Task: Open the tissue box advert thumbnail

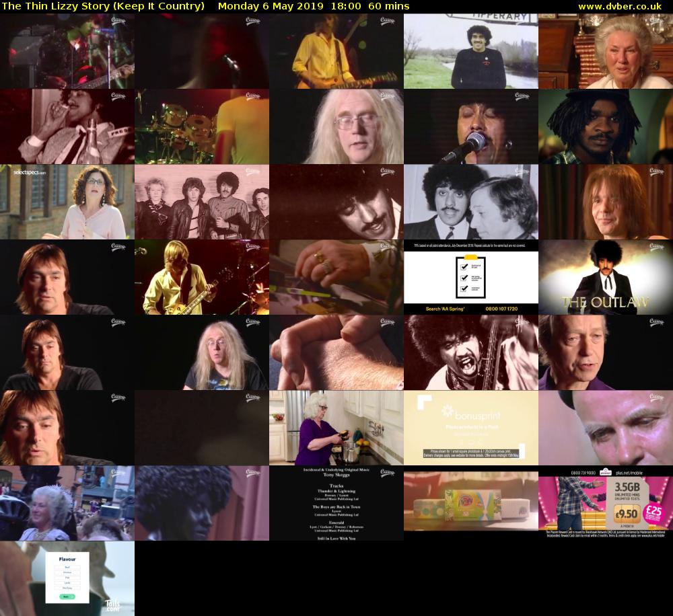Action: pos(471,503)
